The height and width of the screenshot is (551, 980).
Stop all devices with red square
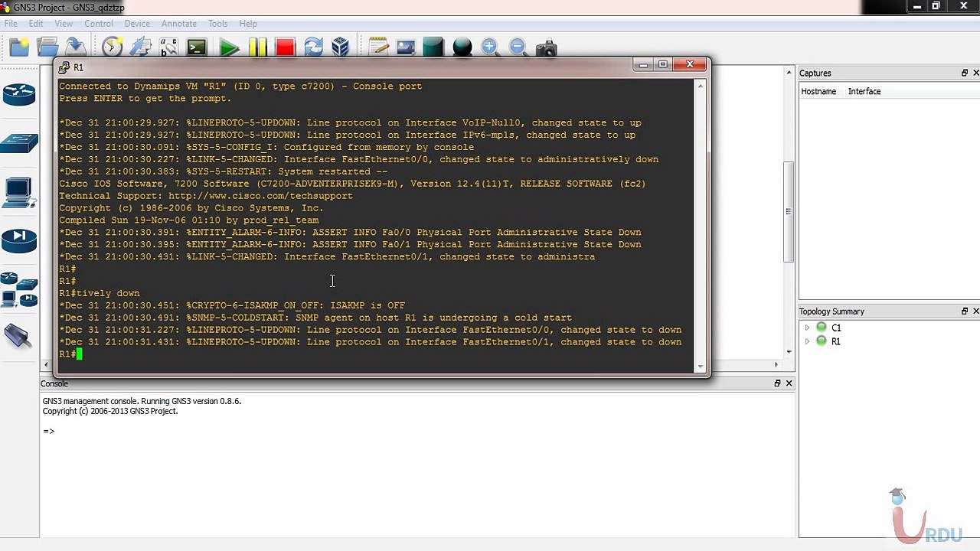(x=285, y=47)
